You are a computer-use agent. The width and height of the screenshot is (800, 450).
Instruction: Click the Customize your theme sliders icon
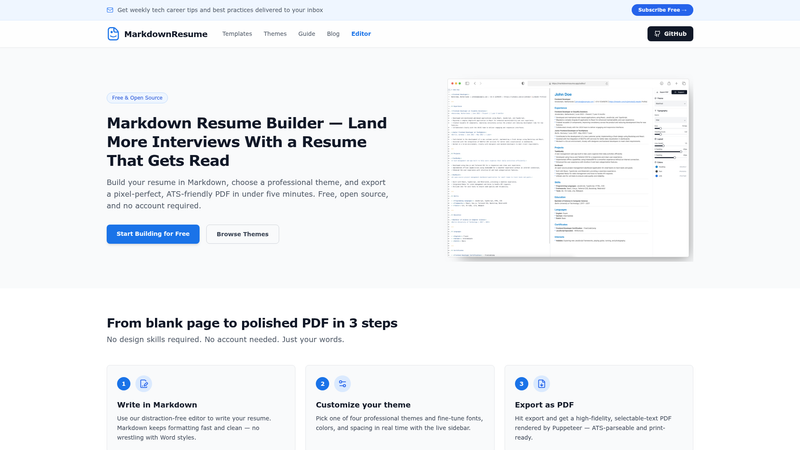342,384
